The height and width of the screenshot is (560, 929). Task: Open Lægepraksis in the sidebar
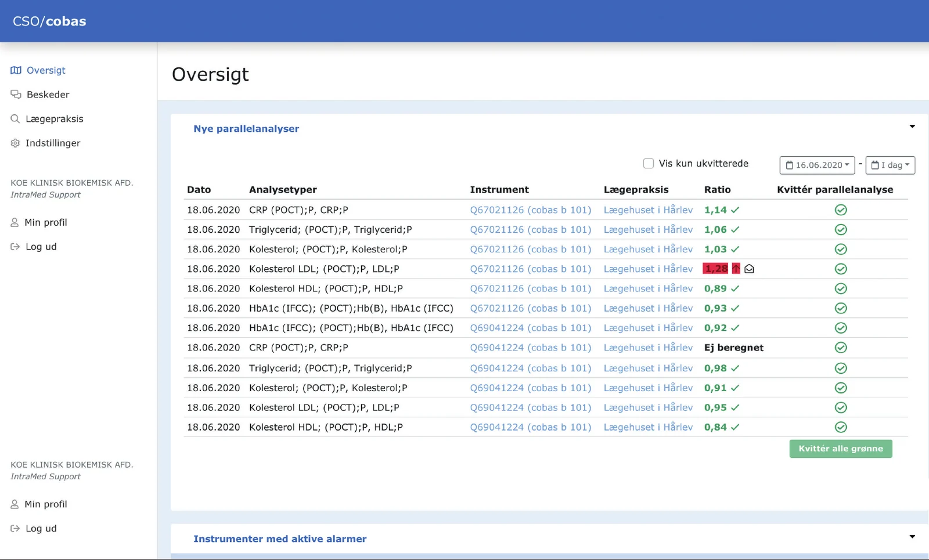point(47,119)
